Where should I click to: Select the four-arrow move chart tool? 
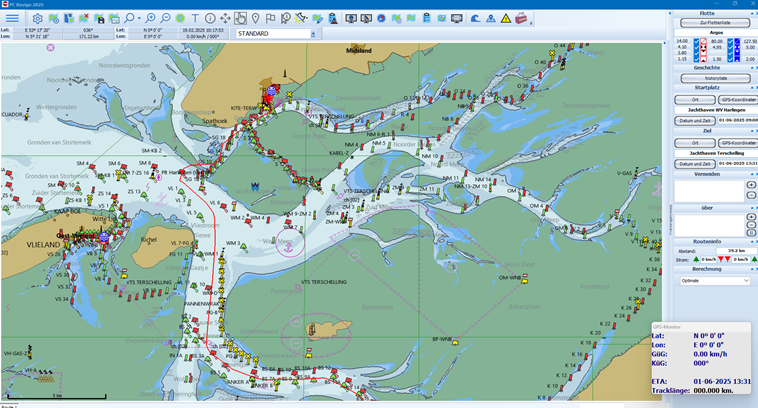[x=225, y=18]
